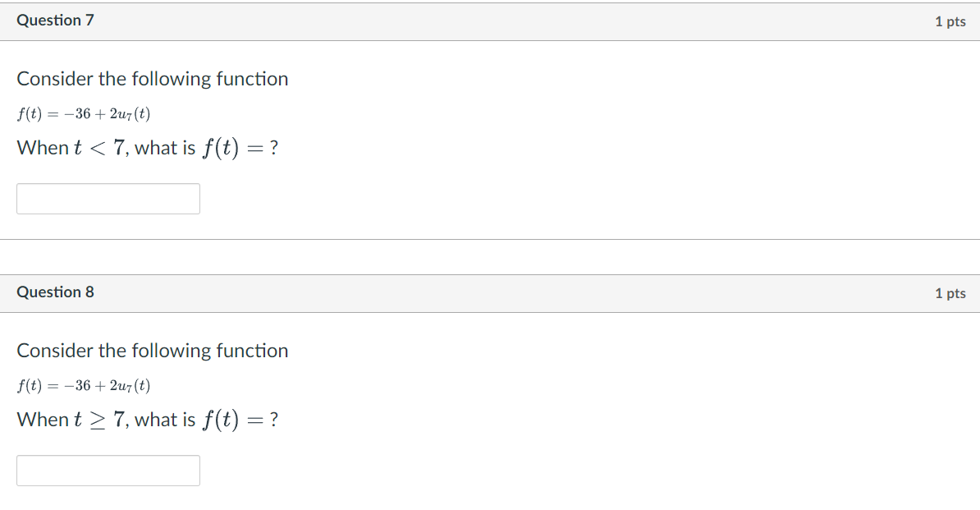This screenshot has height=510, width=980.
Task: Click the answer field below Question 7
Action: point(108,198)
